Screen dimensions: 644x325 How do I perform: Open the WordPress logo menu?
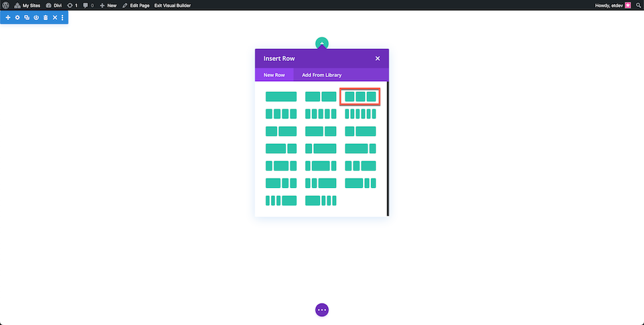[5, 5]
